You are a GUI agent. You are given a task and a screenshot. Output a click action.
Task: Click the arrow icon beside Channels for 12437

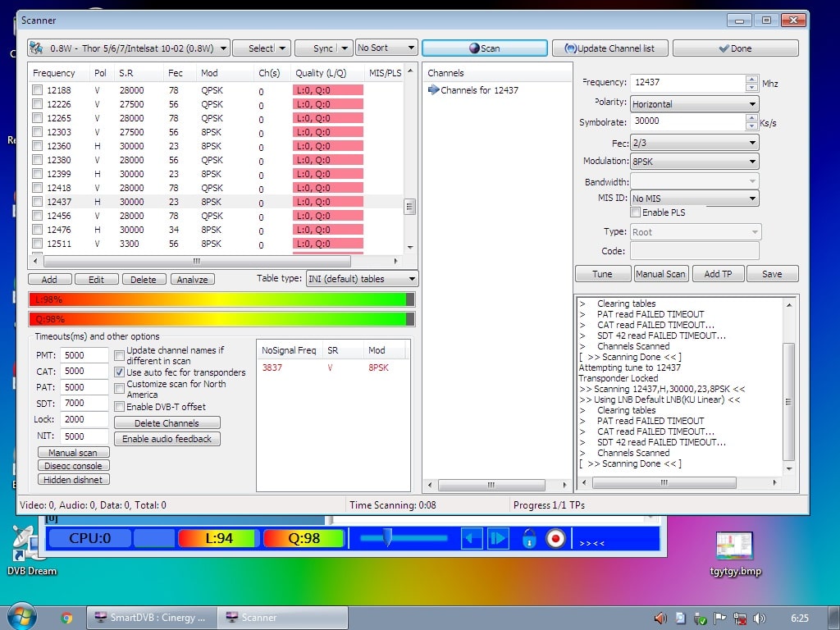[x=433, y=90]
